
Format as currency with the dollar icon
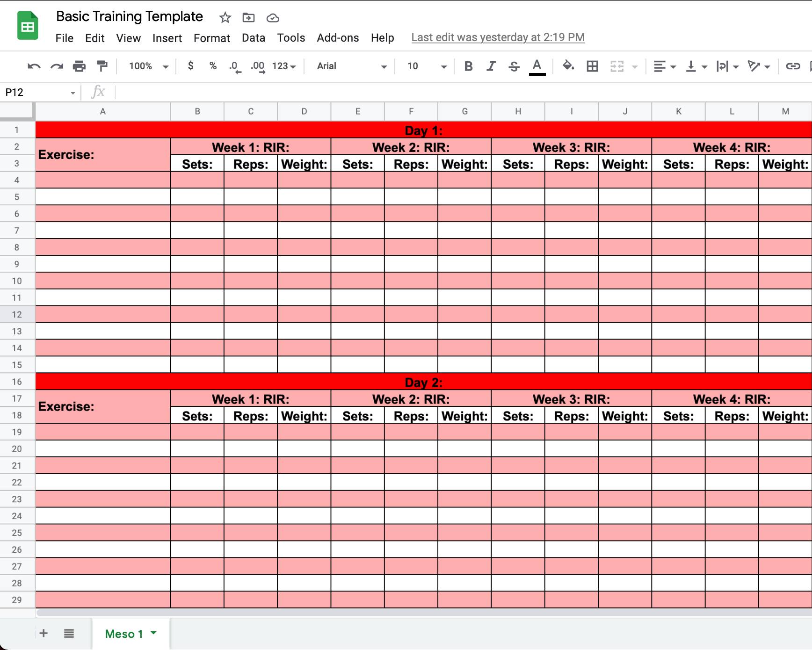tap(190, 66)
